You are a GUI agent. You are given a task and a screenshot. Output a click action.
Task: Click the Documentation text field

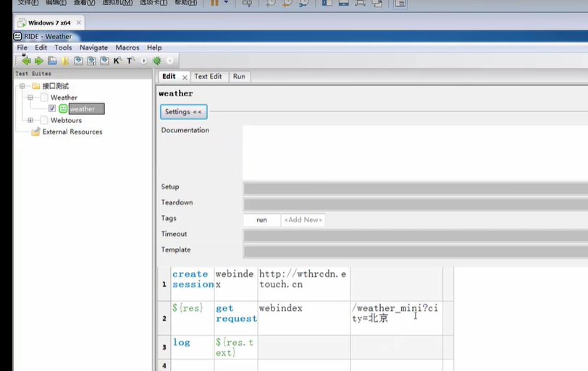pos(415,153)
